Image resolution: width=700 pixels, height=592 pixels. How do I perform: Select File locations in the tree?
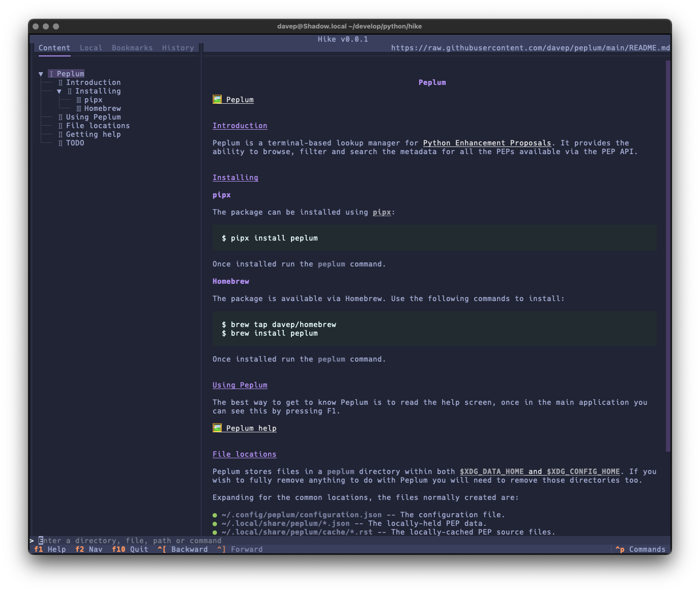tap(98, 126)
